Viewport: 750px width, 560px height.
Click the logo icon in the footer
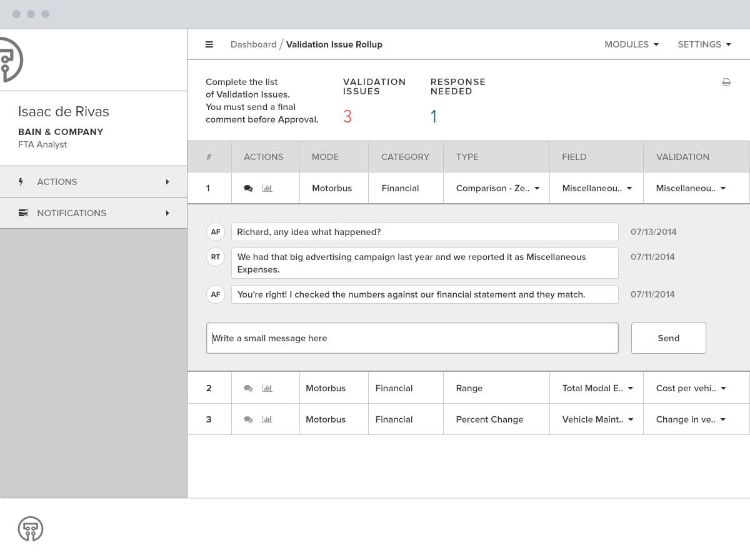[31, 529]
